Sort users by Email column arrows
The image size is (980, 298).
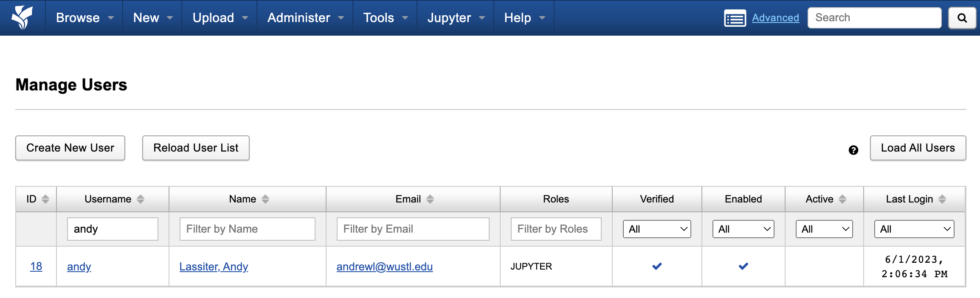(x=430, y=199)
